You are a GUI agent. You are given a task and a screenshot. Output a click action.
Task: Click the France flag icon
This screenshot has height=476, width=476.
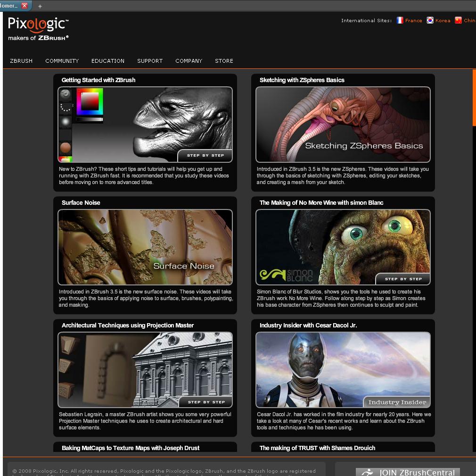[x=400, y=20]
